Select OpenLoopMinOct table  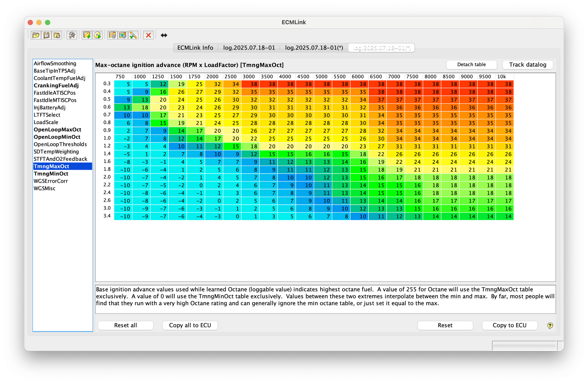[x=63, y=137]
